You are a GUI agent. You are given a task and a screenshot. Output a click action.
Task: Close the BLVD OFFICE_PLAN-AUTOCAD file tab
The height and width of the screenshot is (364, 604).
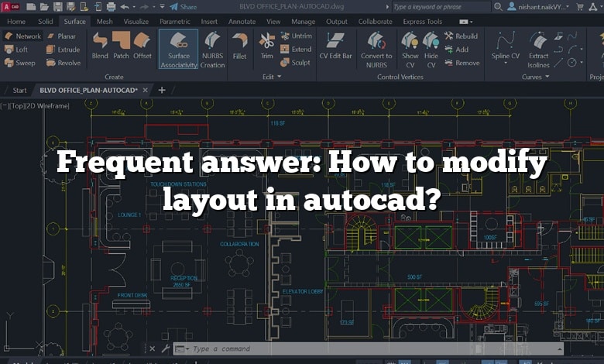point(146,90)
